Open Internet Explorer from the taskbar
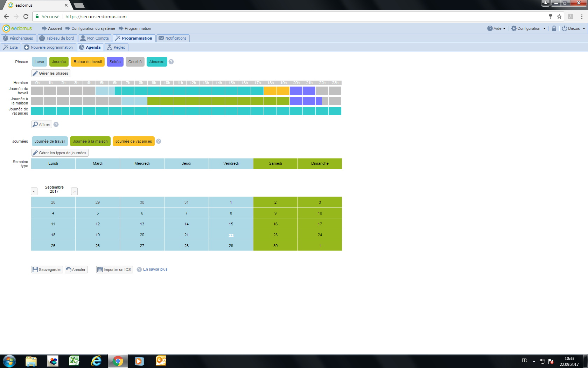The height and width of the screenshot is (368, 588). point(96,361)
